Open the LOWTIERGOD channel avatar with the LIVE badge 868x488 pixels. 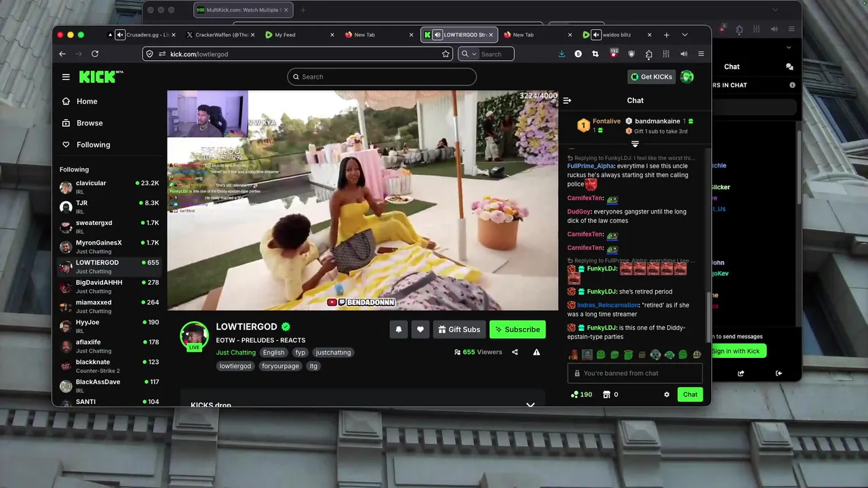tap(195, 336)
